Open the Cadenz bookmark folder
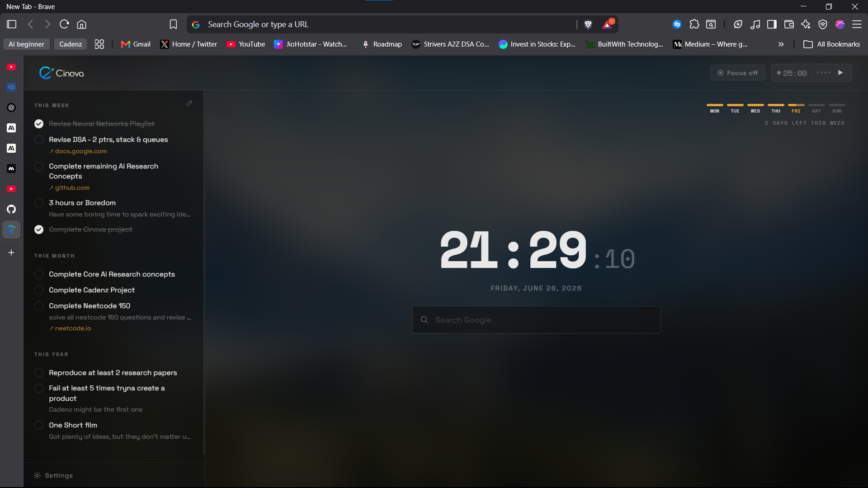The width and height of the screenshot is (868, 488). 71,44
